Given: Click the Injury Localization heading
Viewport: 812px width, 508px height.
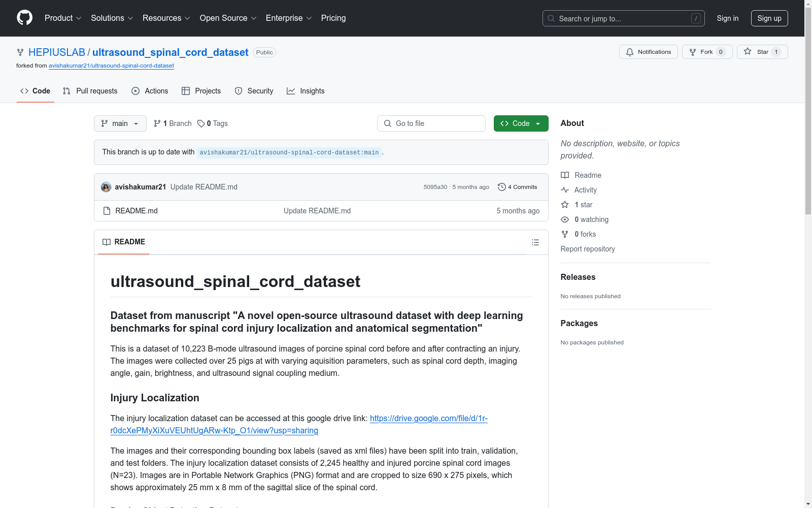Looking at the screenshot, I should tap(155, 398).
